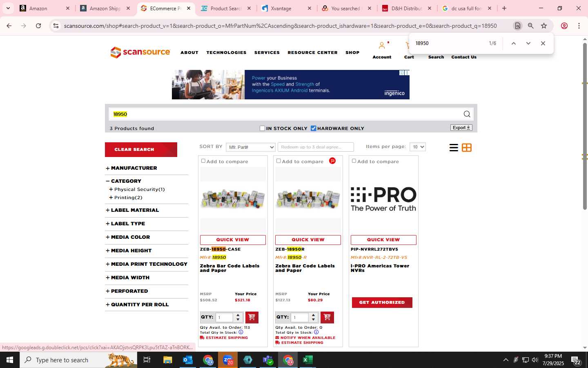Bookmark this page with star icon

coord(544,26)
